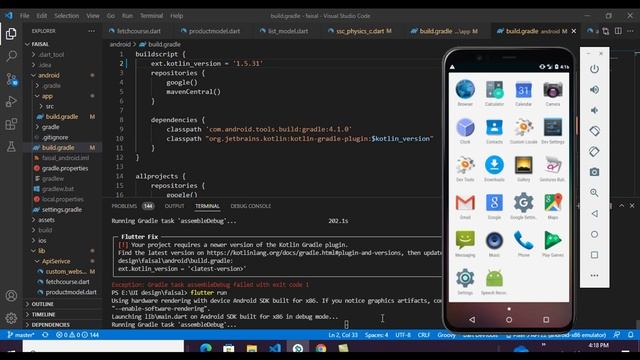Take an emulator screenshot with camera icon
This screenshot has width=640, height=360.
click(x=594, y=172)
